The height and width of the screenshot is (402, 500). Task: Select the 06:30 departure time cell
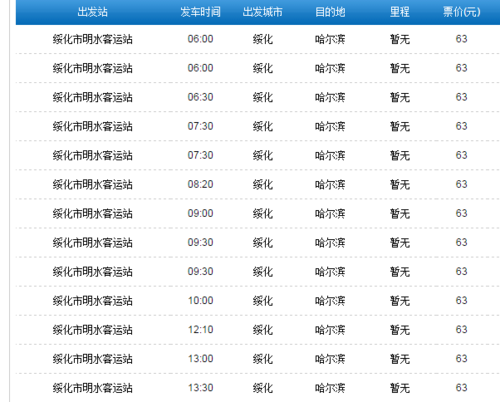tap(200, 97)
